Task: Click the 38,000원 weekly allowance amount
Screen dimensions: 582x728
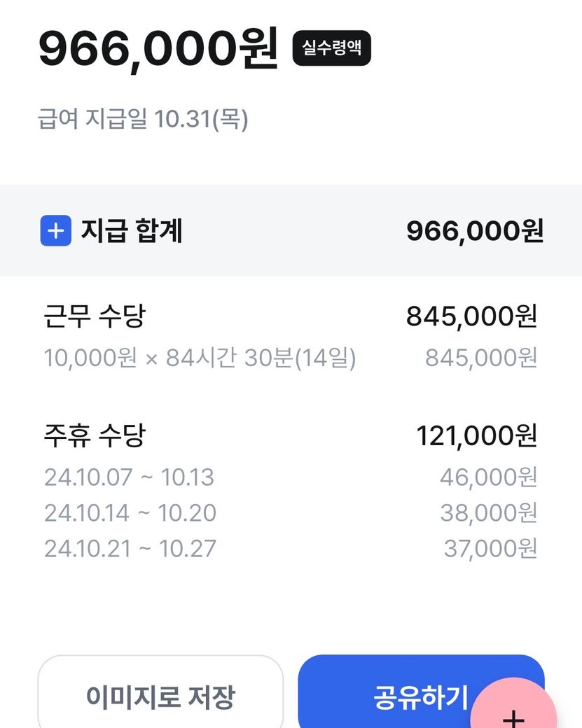Action: pos(488,513)
